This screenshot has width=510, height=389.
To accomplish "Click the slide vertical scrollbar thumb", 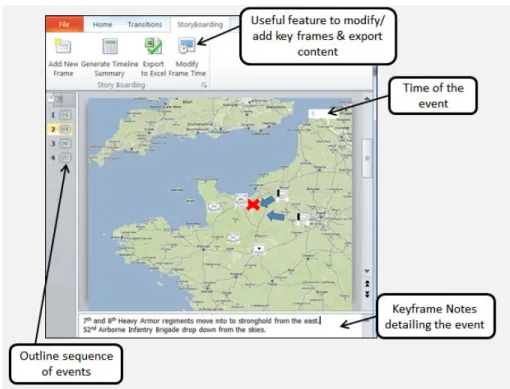I will (x=367, y=158).
